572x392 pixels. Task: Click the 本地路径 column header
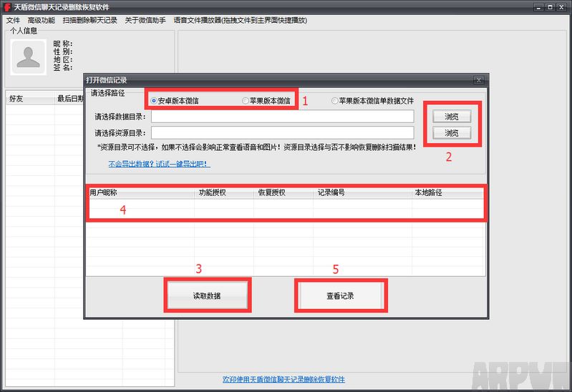(x=448, y=192)
